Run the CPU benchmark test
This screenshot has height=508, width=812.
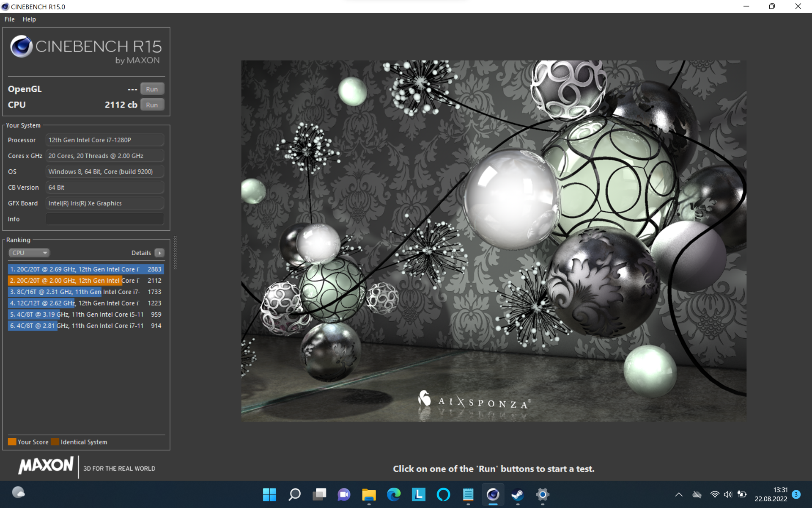(x=152, y=105)
